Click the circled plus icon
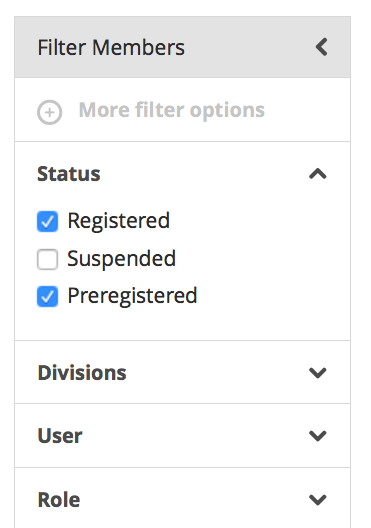The height and width of the screenshot is (528, 371). click(x=49, y=112)
